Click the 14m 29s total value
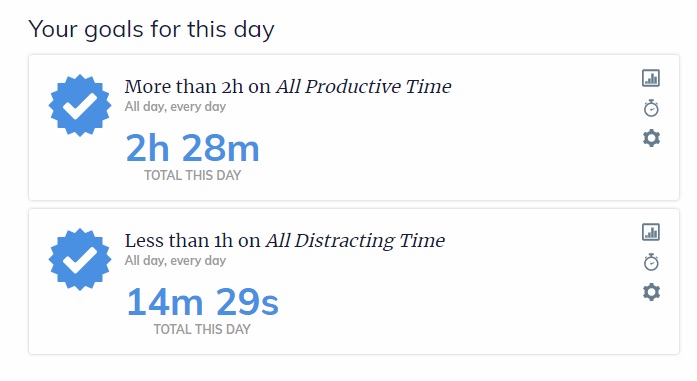Viewport: 697px width, 381px height. click(x=203, y=302)
